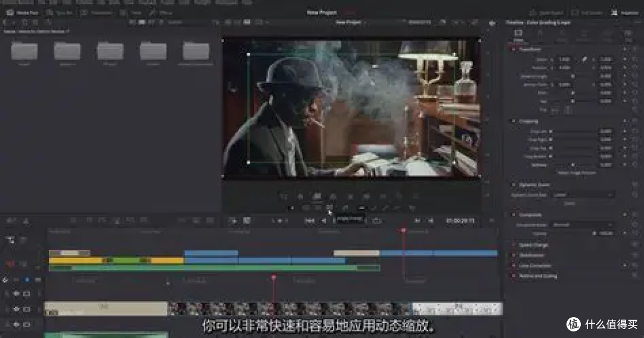
Task: Expand the Speed Change section
Action: (x=533, y=245)
